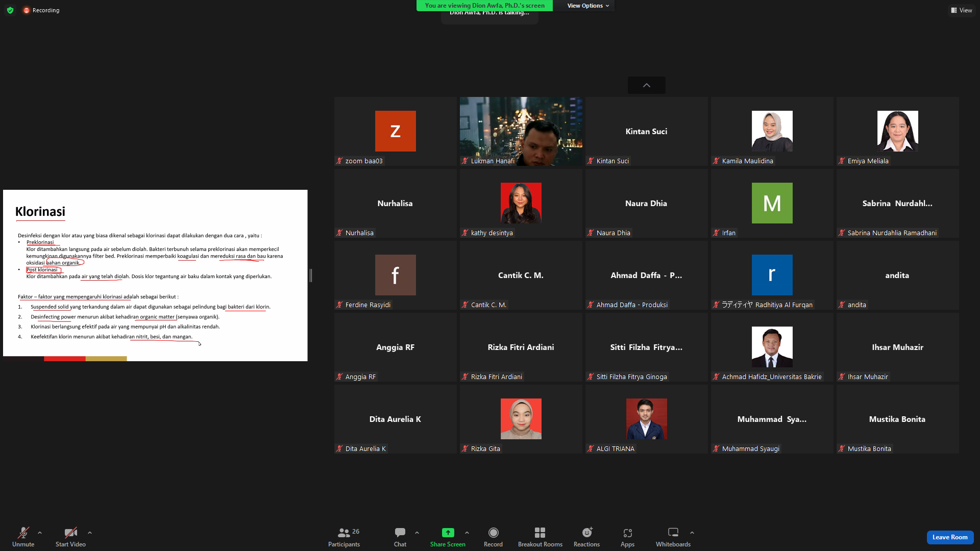Click 'Post klorinasi' text on the slide
Image resolution: width=980 pixels, height=551 pixels.
pos(42,269)
